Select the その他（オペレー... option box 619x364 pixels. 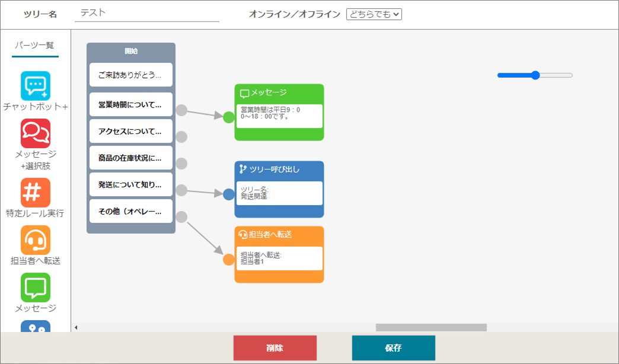[x=131, y=211]
